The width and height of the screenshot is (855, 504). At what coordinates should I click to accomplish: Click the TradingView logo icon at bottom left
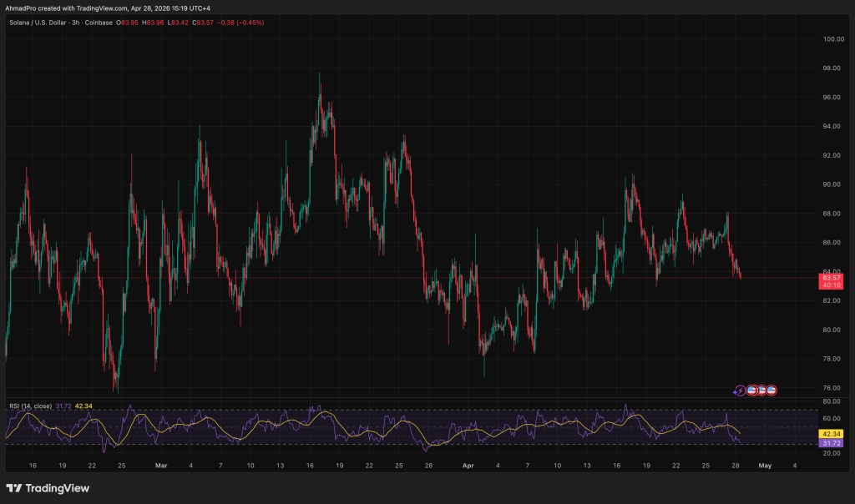(14, 488)
